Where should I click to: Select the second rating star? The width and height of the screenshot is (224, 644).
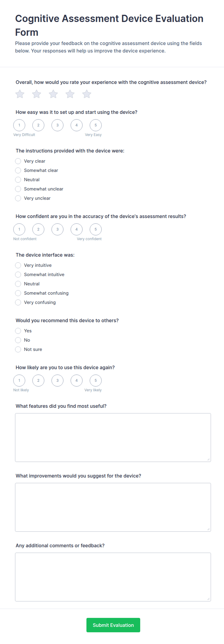[x=37, y=94]
